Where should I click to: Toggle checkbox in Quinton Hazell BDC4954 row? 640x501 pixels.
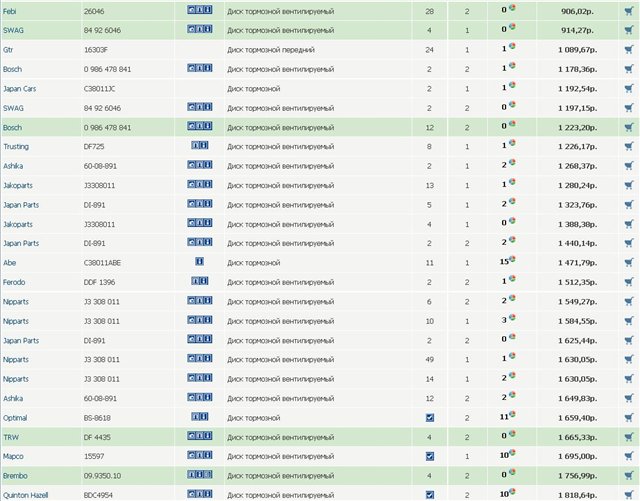tap(429, 495)
